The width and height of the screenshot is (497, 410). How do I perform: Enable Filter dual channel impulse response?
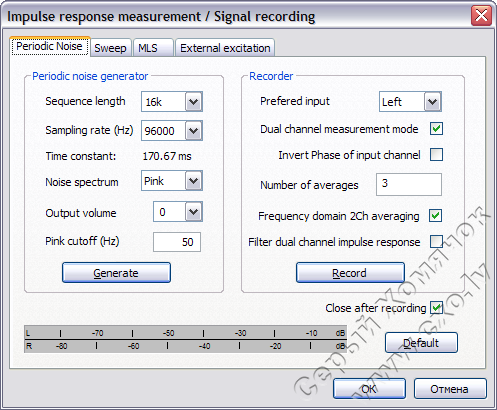click(x=436, y=241)
